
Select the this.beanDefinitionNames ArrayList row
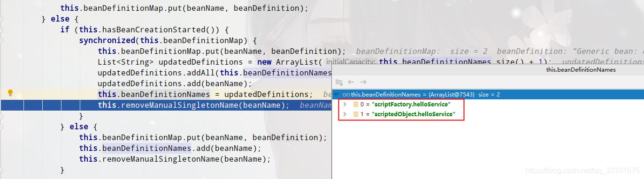(x=488, y=94)
